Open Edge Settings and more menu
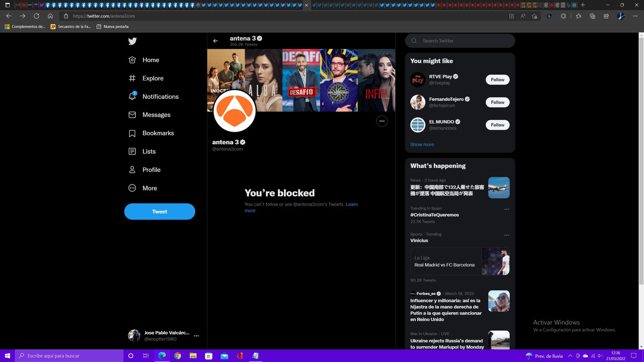 (x=635, y=16)
